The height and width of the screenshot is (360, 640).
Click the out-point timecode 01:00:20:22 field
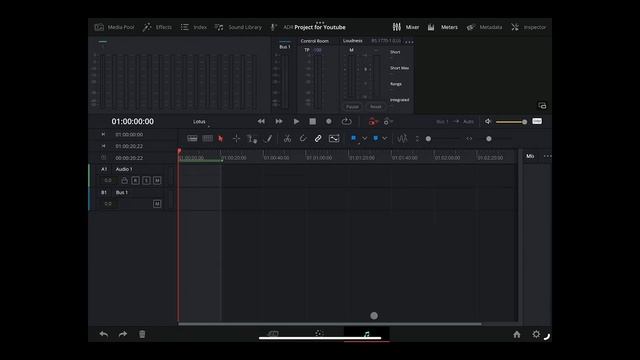tap(129, 146)
